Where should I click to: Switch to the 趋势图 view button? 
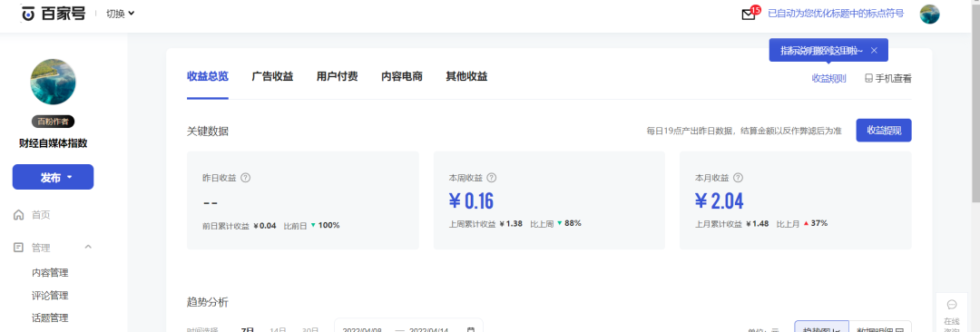pos(821,327)
